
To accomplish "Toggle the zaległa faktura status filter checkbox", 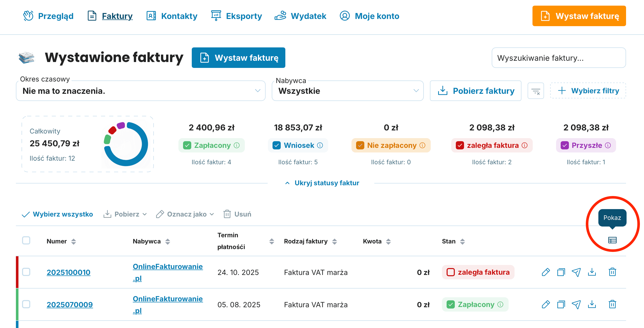I will point(460,146).
